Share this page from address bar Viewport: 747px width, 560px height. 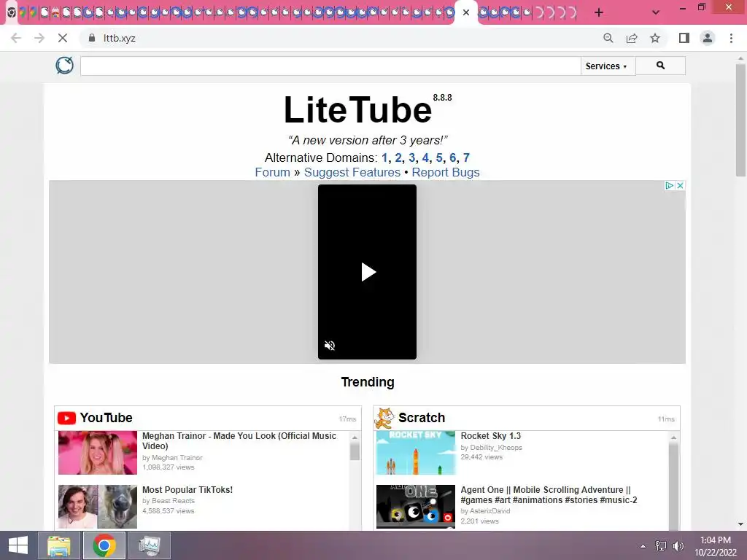[632, 38]
